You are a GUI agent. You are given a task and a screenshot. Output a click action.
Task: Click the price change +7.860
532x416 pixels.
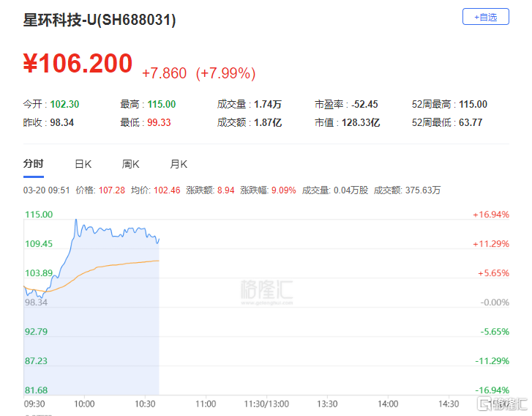(164, 73)
